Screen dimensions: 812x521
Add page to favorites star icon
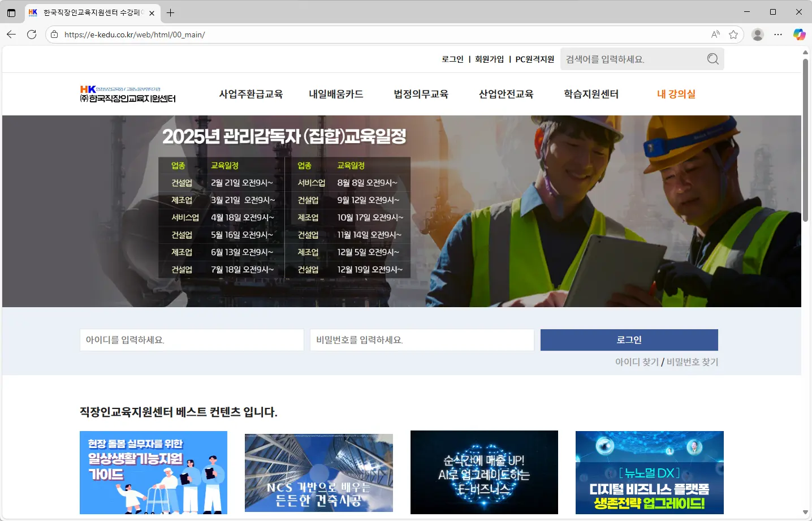733,35
